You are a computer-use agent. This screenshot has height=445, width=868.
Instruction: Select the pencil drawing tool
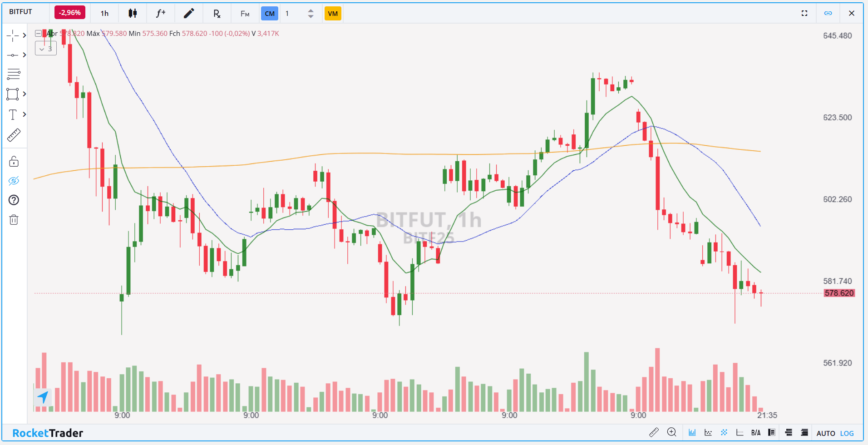click(189, 13)
